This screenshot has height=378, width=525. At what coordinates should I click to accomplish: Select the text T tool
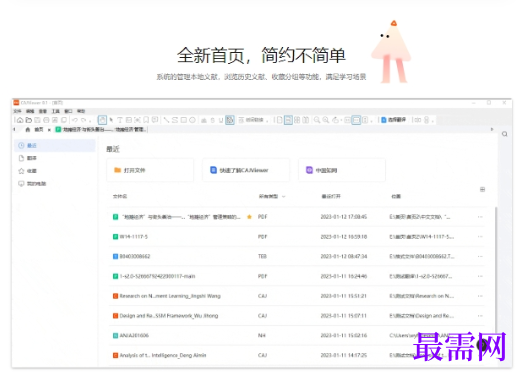click(x=120, y=120)
